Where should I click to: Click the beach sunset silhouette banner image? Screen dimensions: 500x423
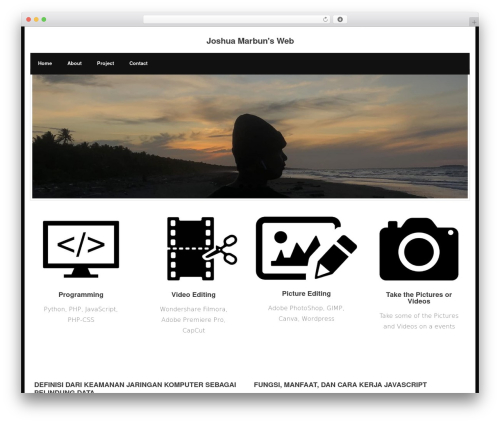coord(250,136)
